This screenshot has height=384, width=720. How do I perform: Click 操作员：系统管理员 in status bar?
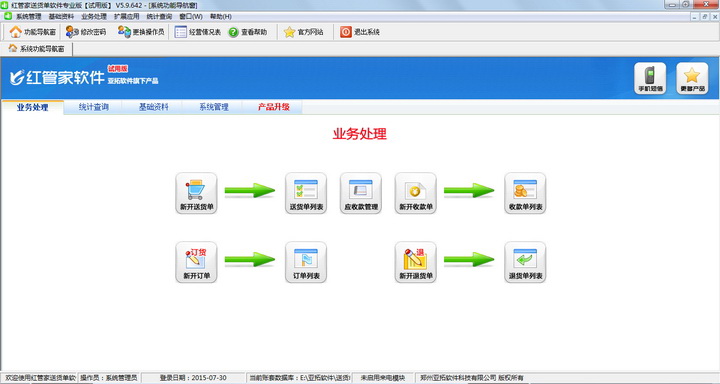pyautogui.click(x=108, y=378)
